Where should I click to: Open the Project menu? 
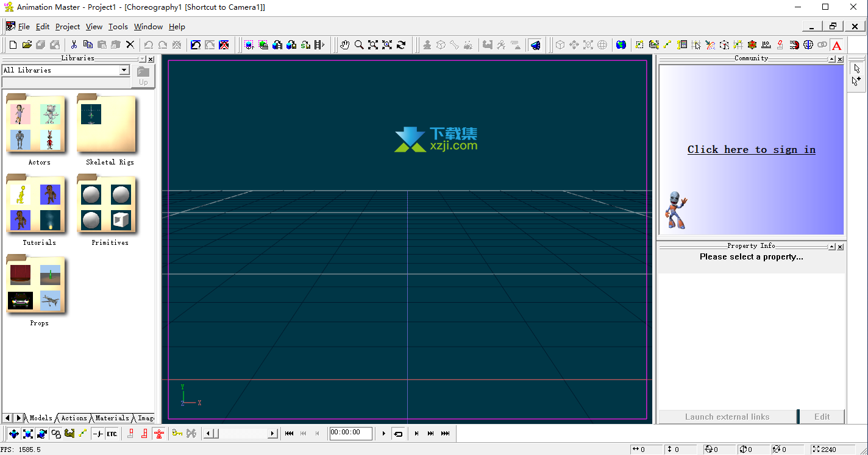(x=68, y=27)
